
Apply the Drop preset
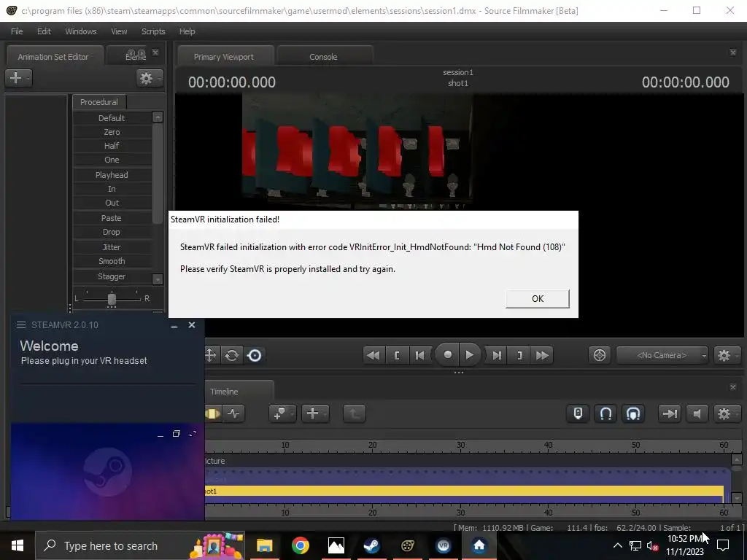click(112, 232)
